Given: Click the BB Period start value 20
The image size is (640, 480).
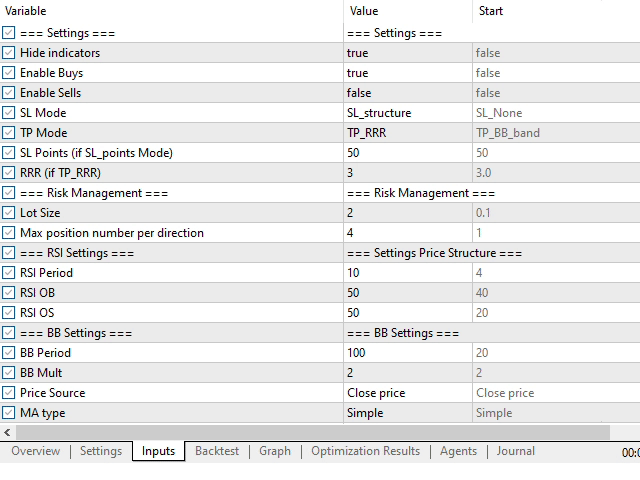Looking at the screenshot, I should (x=556, y=353).
